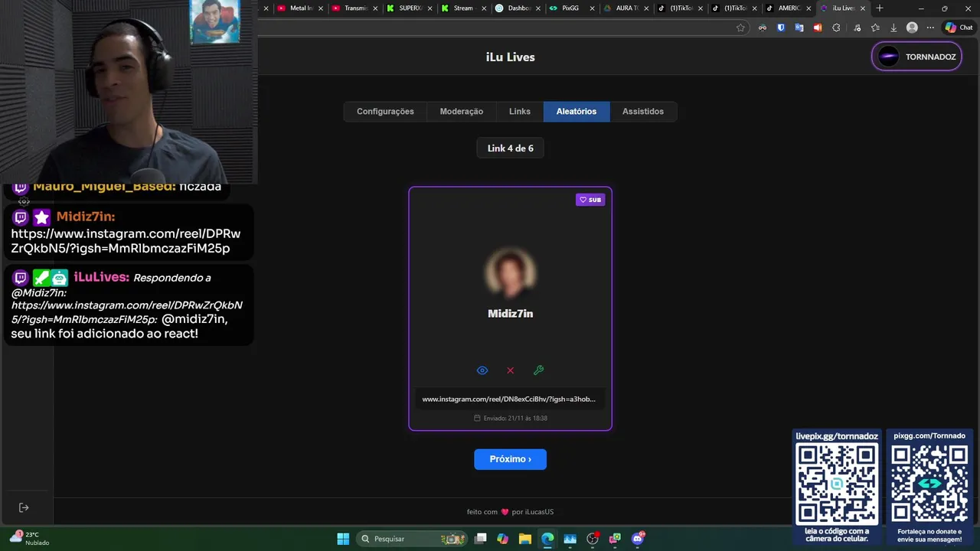Open the instagram reel link on card
980x551 pixels.
coord(509,399)
